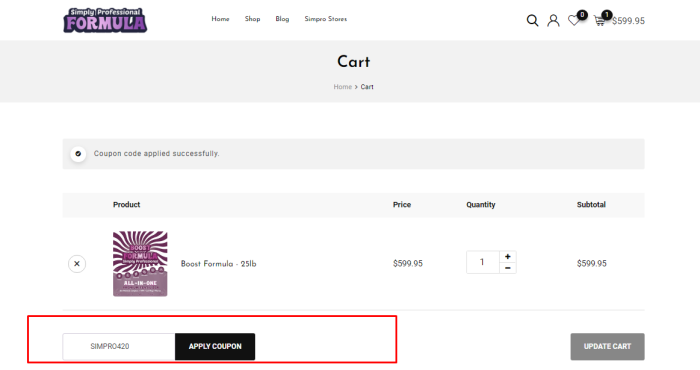Open the Blog menu item
The image size is (700, 370).
pyautogui.click(x=282, y=19)
